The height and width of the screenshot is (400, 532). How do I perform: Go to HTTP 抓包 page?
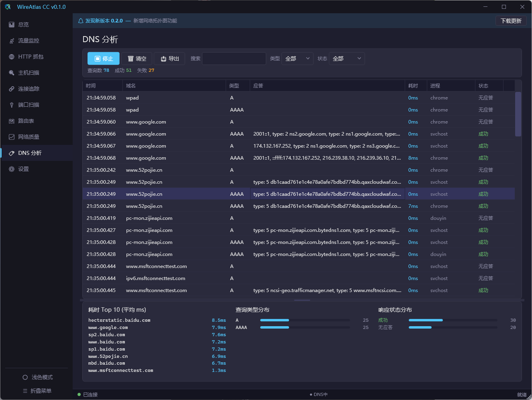point(37,57)
